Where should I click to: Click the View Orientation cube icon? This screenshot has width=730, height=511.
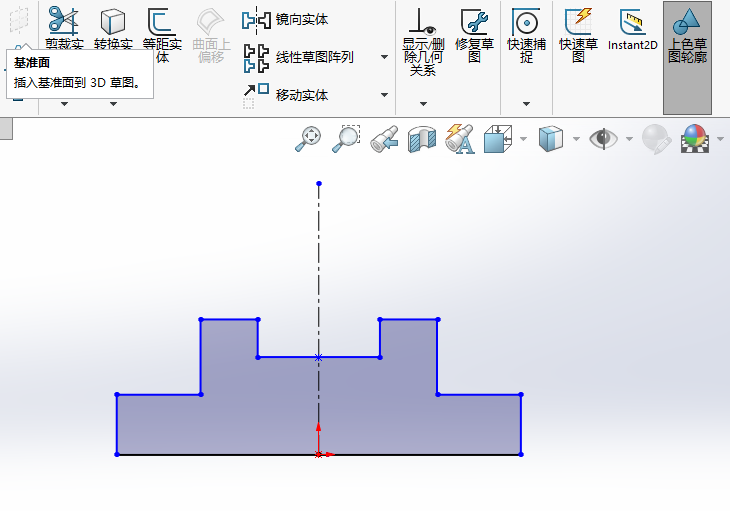(498, 139)
